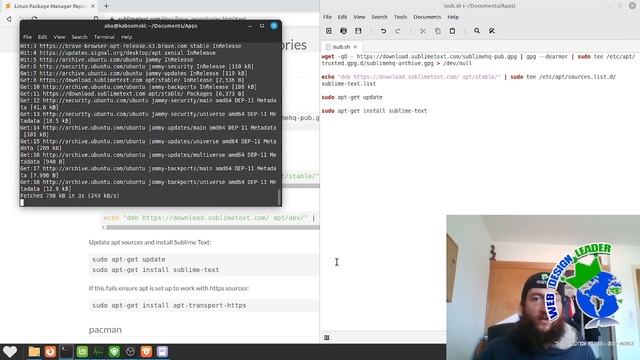Open the terminal File menu

pos(27,37)
